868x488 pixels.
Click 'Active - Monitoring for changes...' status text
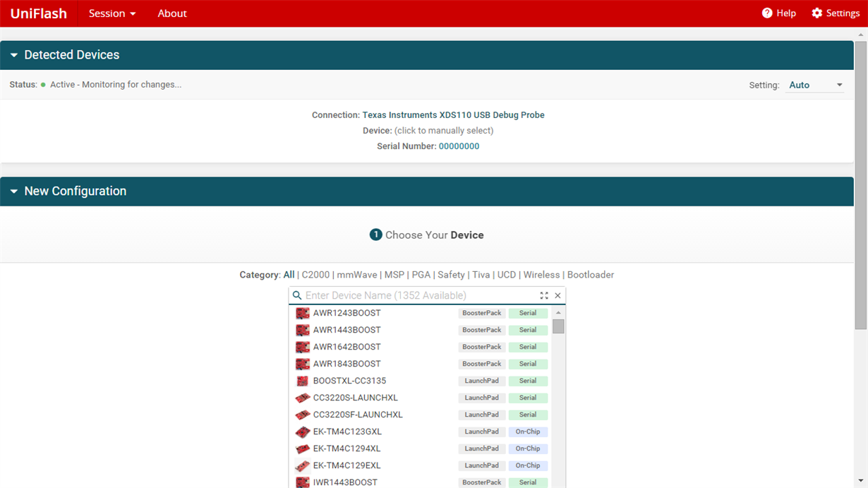tap(116, 85)
